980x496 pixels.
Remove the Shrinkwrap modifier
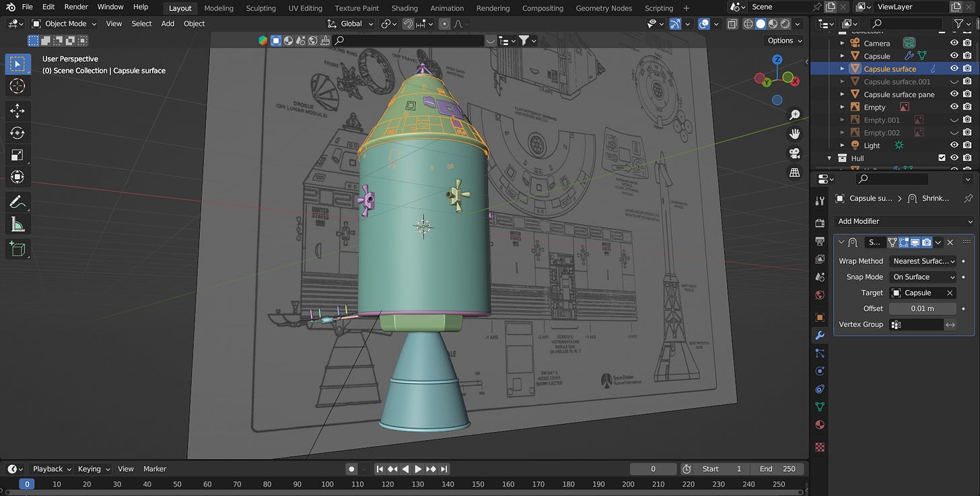pos(950,242)
